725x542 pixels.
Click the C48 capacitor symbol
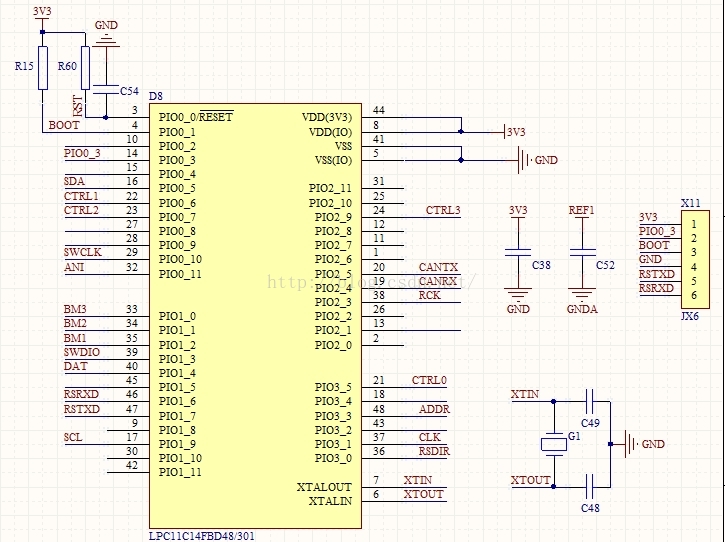pos(590,487)
